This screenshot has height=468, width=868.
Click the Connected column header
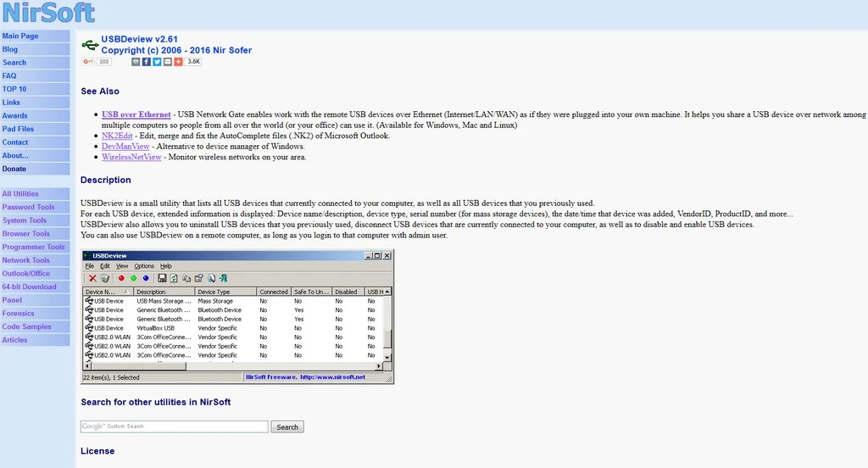pyautogui.click(x=274, y=292)
